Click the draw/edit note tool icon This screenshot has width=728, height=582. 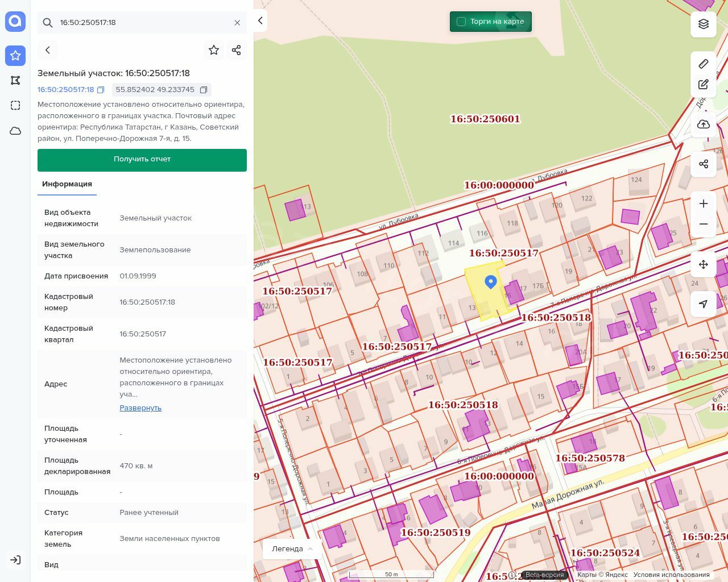pyautogui.click(x=704, y=85)
